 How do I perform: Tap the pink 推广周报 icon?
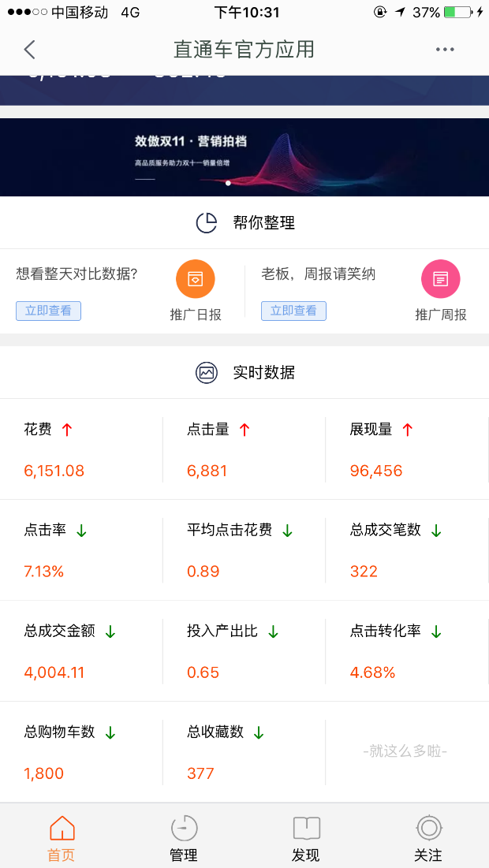[441, 279]
